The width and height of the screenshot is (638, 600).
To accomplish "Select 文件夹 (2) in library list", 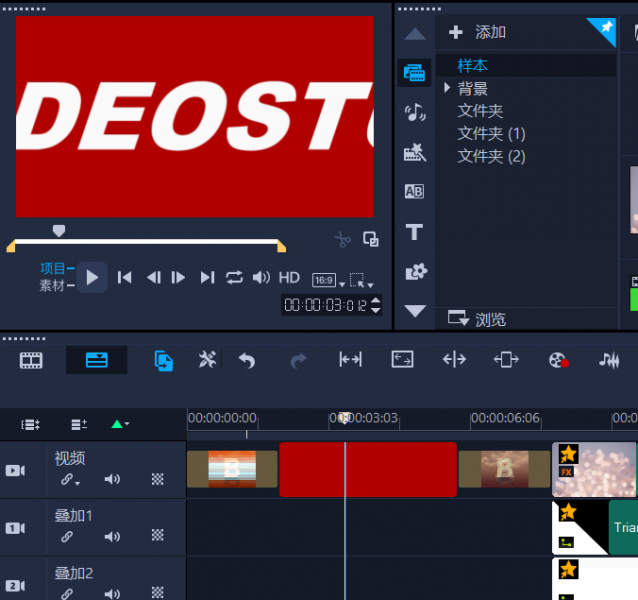I will point(491,156).
